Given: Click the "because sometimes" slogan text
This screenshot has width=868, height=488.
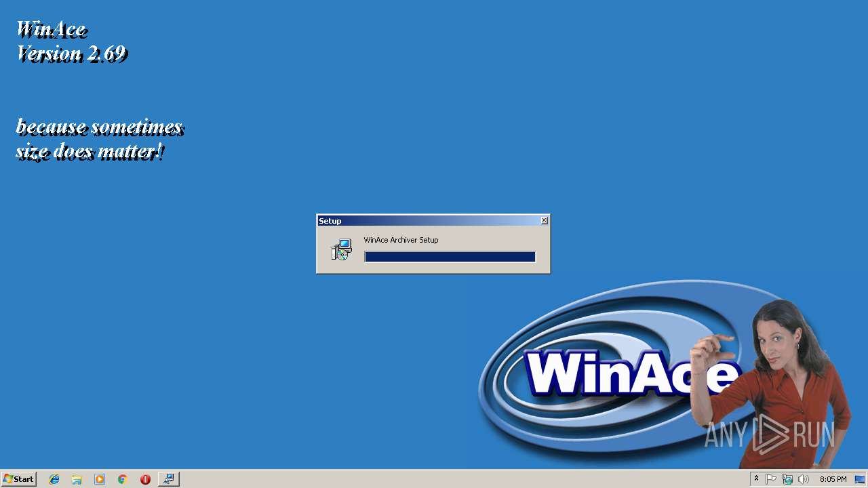Looking at the screenshot, I should [99, 127].
